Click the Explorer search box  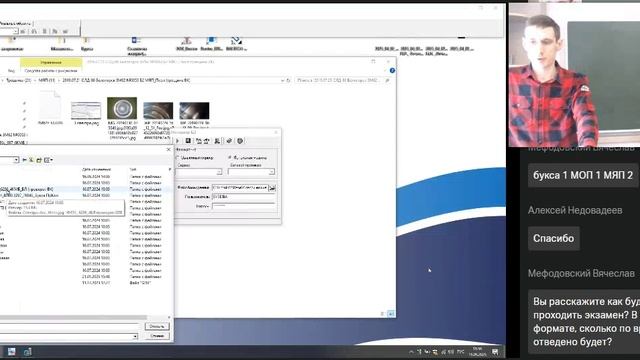(x=343, y=80)
